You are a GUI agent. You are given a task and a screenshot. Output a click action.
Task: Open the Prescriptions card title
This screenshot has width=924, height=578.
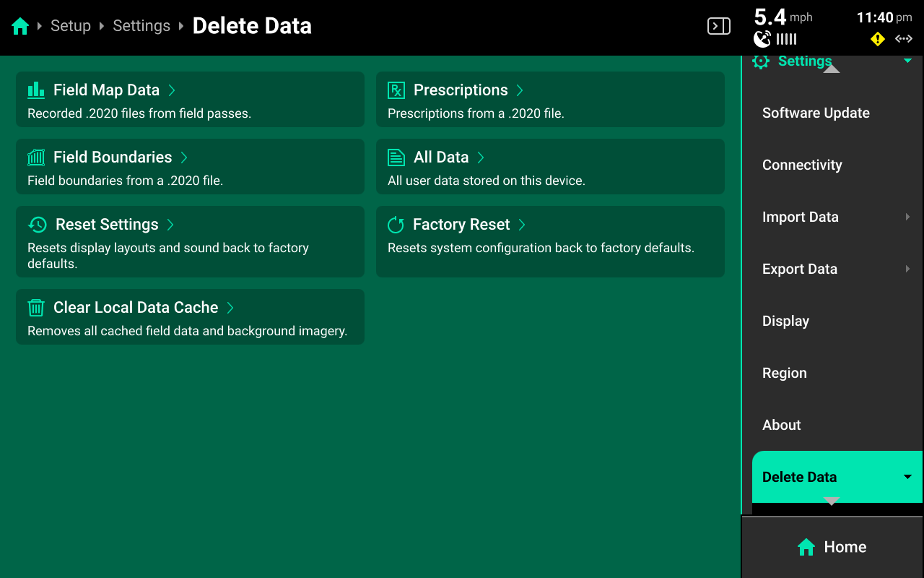(461, 90)
